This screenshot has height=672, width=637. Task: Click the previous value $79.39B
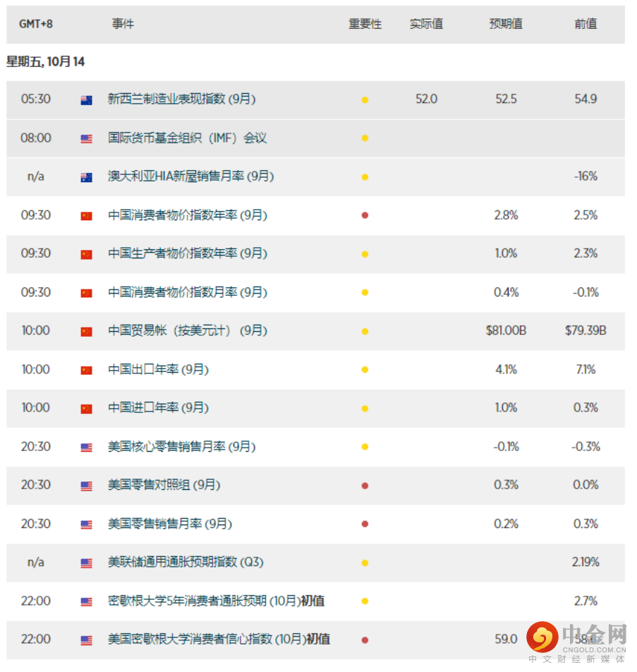coord(586,330)
